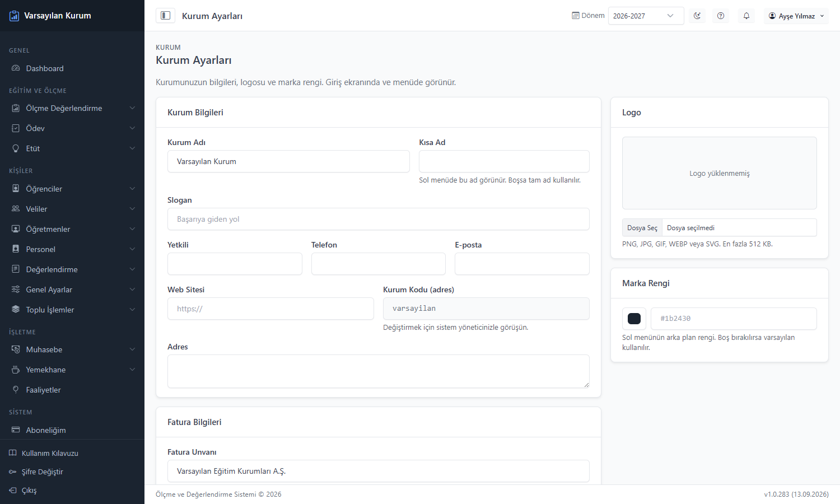Click the Personel sidebar icon
This screenshot has width=840, height=504.
tap(16, 249)
